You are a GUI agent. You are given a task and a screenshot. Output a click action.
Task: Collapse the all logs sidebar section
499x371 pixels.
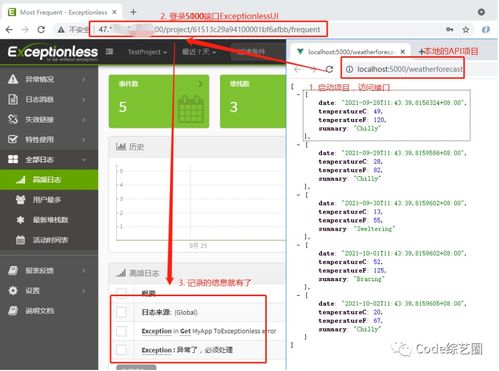pos(49,160)
